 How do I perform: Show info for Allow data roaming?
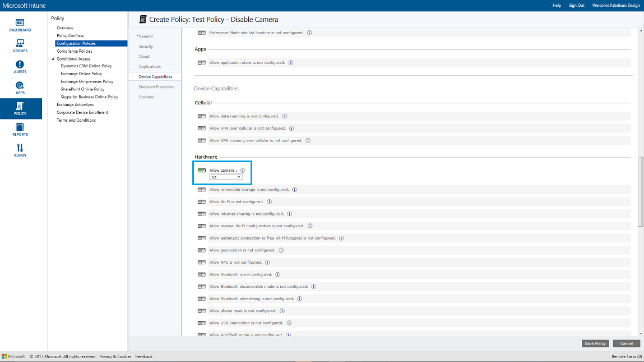click(285, 116)
